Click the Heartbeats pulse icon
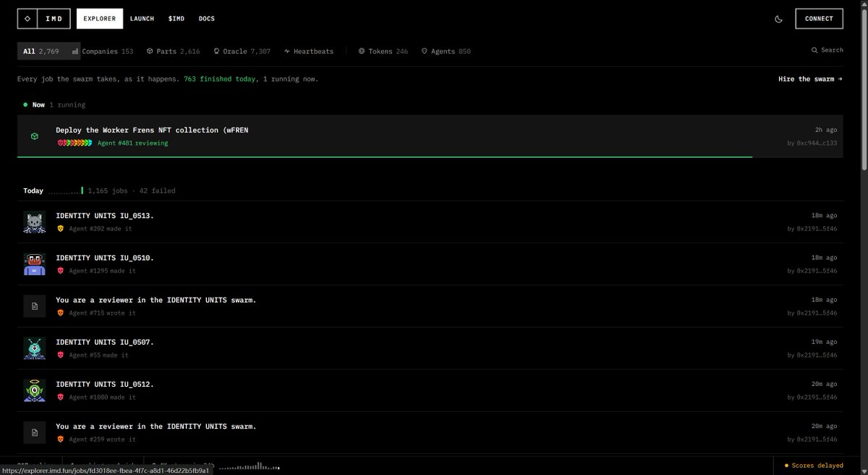868x475 pixels. pyautogui.click(x=287, y=51)
